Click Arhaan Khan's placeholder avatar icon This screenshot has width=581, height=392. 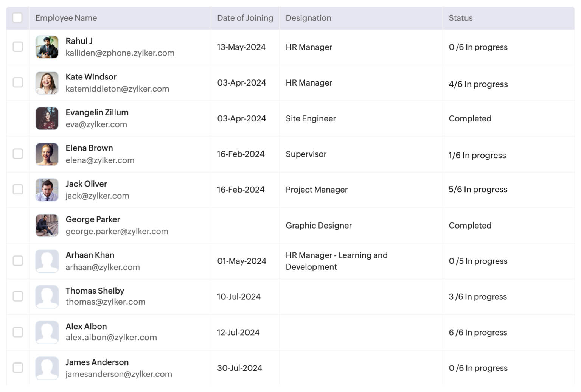[x=47, y=261]
